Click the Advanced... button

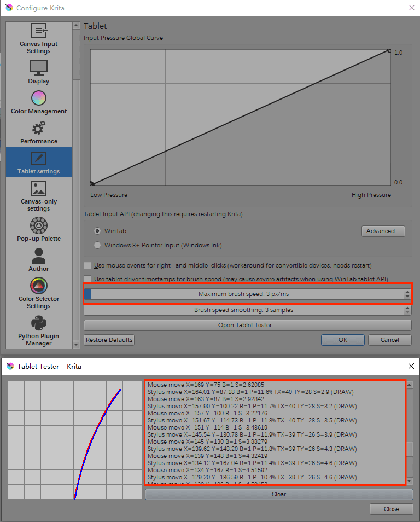tap(383, 231)
